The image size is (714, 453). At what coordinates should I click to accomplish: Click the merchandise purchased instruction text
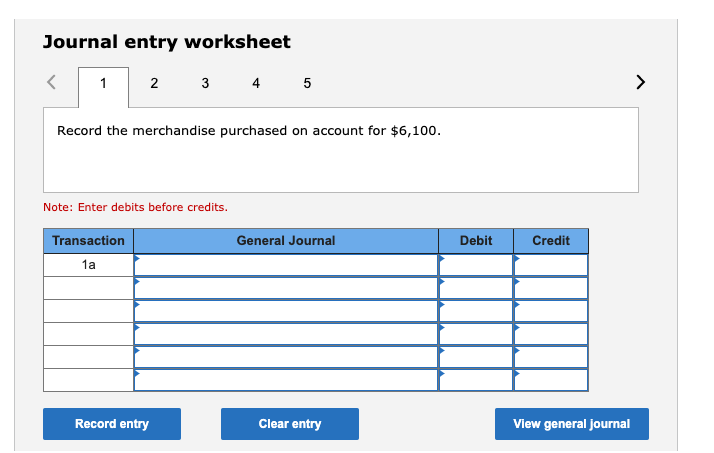point(249,131)
